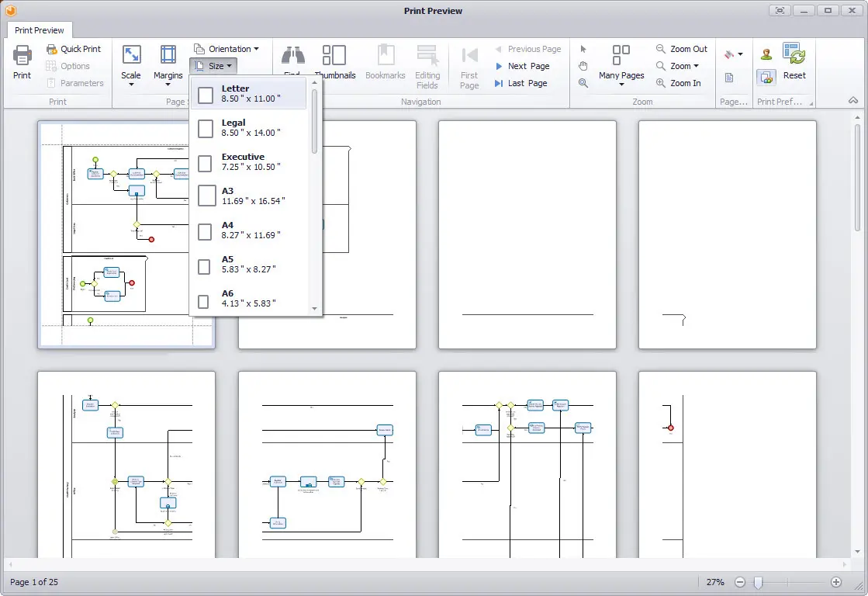Pick the A3 entry in size list
868x596 pixels.
click(248, 196)
